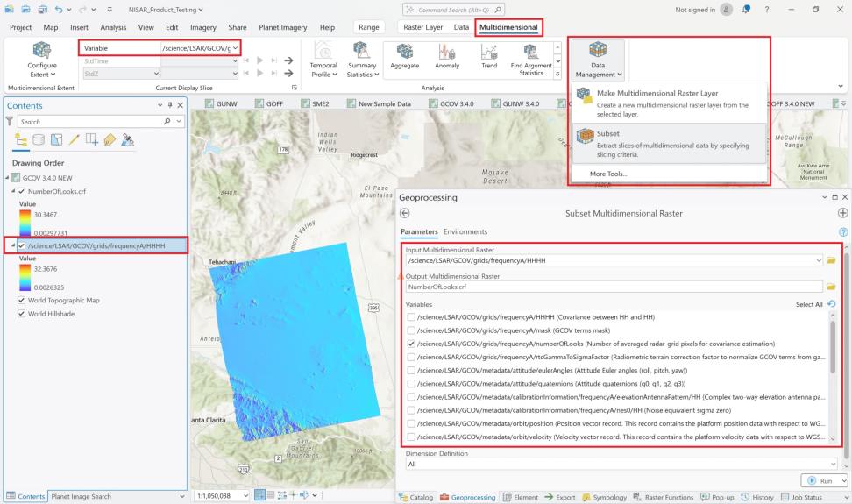Open Configure Extent tool
Image resolution: width=852 pixels, height=504 pixels.
point(42,60)
